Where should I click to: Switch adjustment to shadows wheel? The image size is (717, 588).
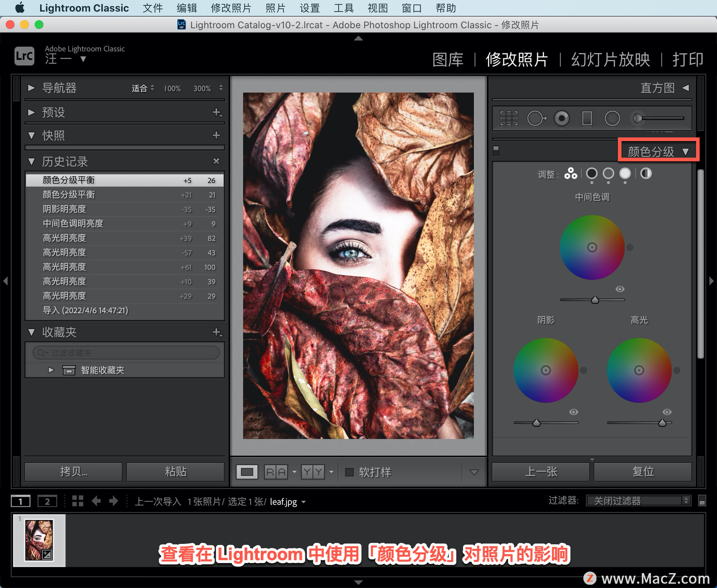coord(592,174)
